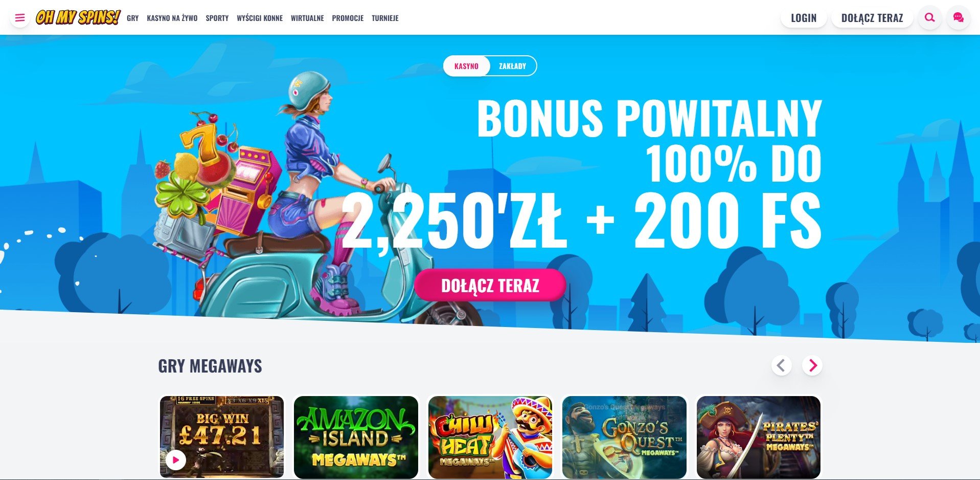Show next Megaways games with right arrow
Image resolution: width=980 pixels, height=480 pixels.
click(812, 365)
